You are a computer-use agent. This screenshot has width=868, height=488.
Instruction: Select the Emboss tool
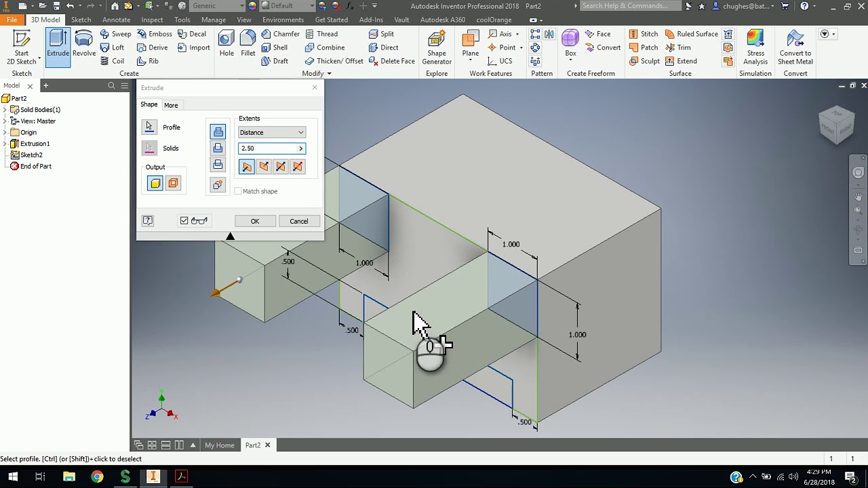point(154,34)
